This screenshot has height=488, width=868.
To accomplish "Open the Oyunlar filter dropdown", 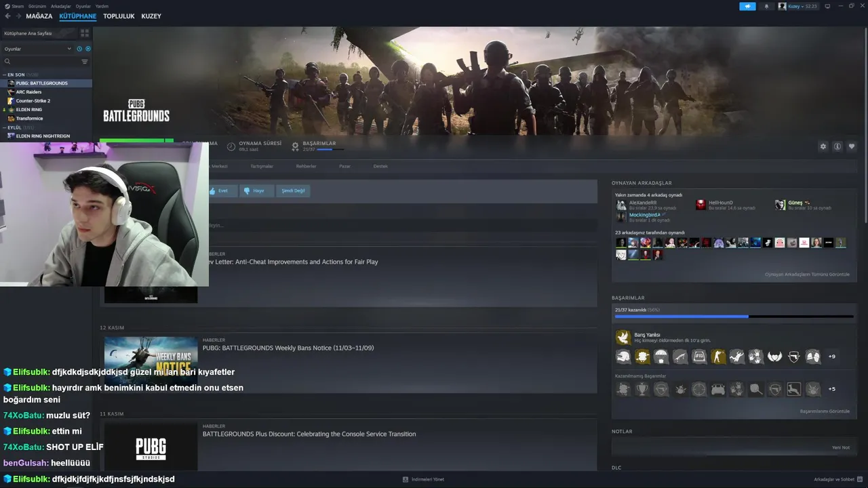I will 38,49.
